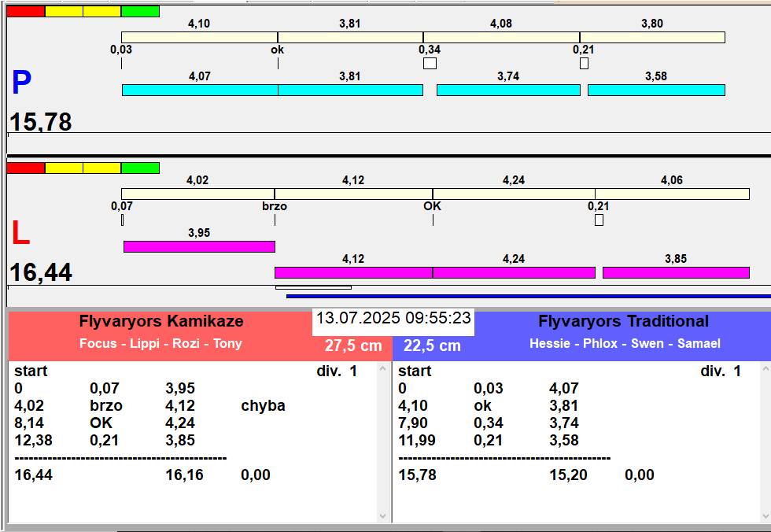Click the green start light in lane P
Screen dimensions: 771x532
(140, 11)
